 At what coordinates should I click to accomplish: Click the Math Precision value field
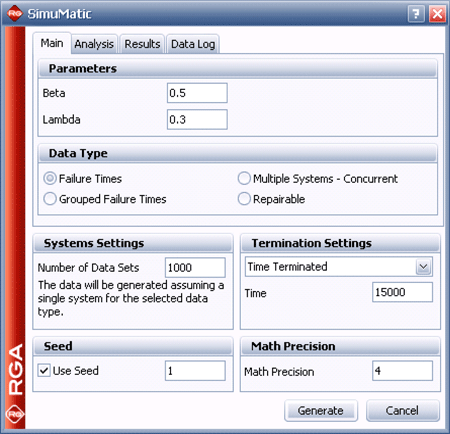tap(403, 371)
